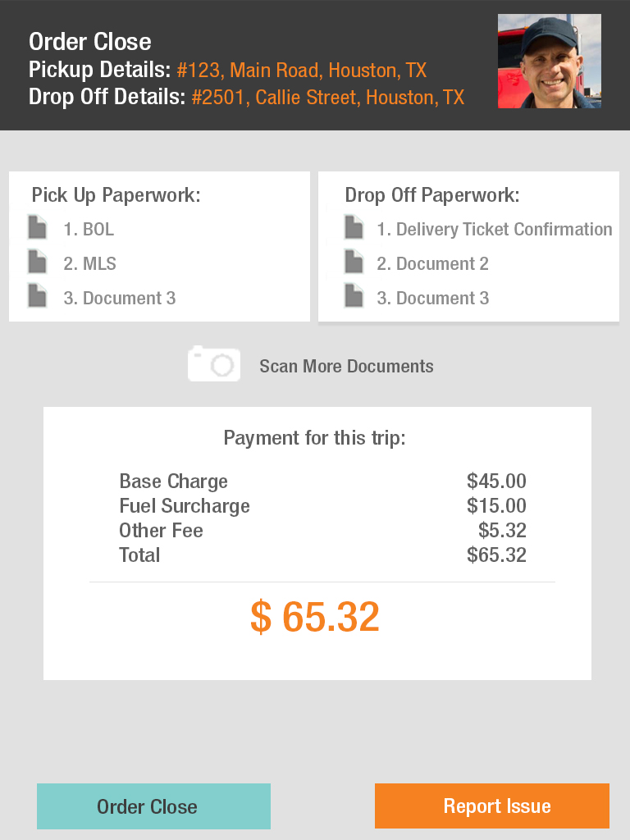The width and height of the screenshot is (630, 840).
Task: Click the Order Close button
Action: [x=153, y=806]
